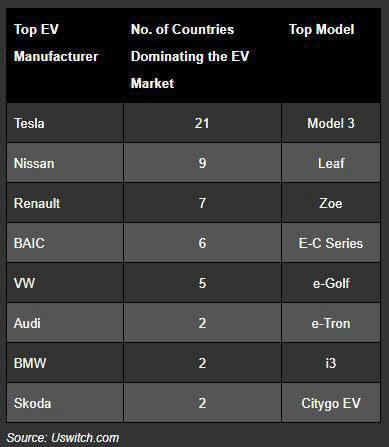Click the BMW manufacturer cell
Screen dimensions: 389x447
click(65, 363)
